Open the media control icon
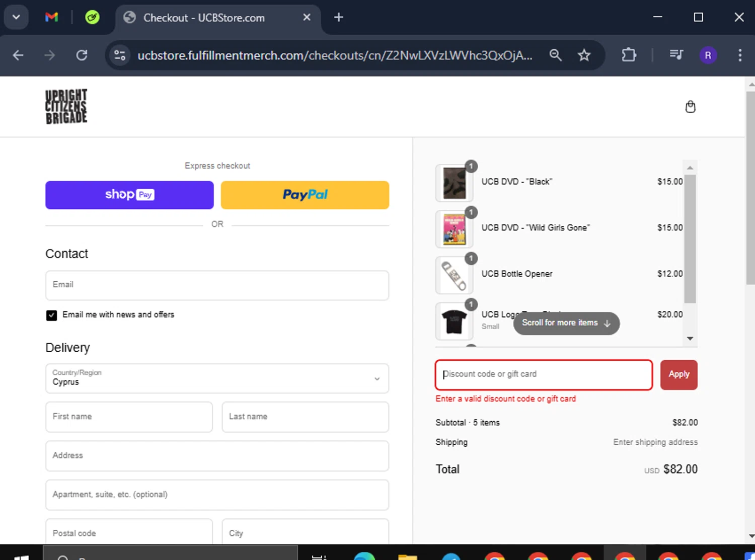Viewport: 755px width, 560px height. click(x=676, y=55)
